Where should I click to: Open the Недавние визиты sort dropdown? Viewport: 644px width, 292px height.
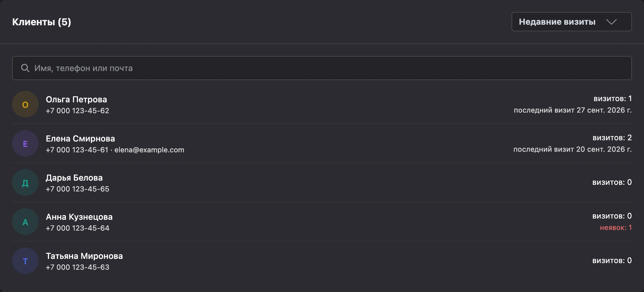[571, 22]
